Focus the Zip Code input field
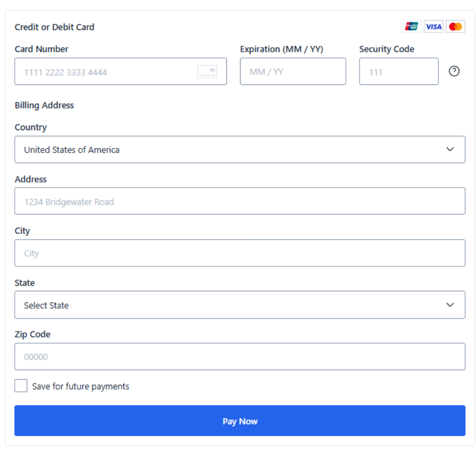Screen dimensions: 476x453 [x=240, y=356]
